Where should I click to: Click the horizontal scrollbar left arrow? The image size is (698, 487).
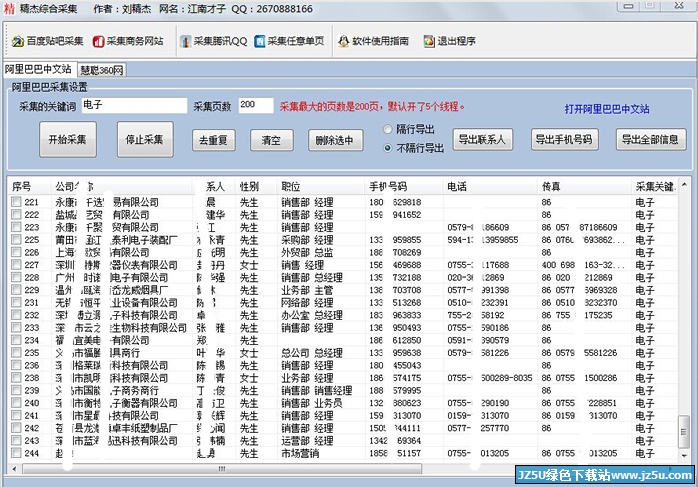(15, 469)
